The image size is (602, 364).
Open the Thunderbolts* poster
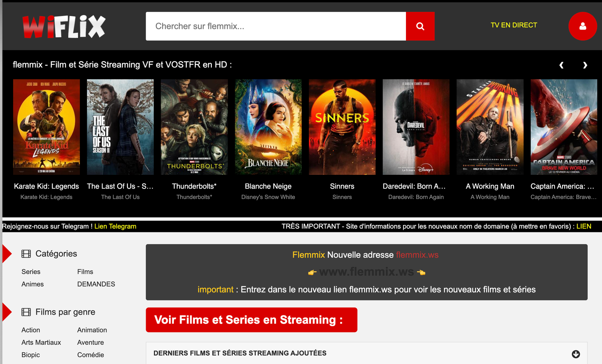[194, 127]
